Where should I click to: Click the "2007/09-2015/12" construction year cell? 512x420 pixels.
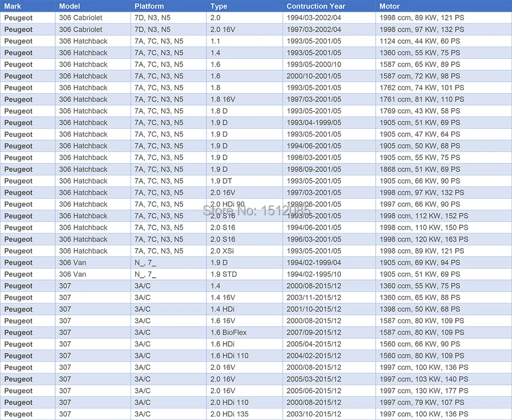(329, 333)
